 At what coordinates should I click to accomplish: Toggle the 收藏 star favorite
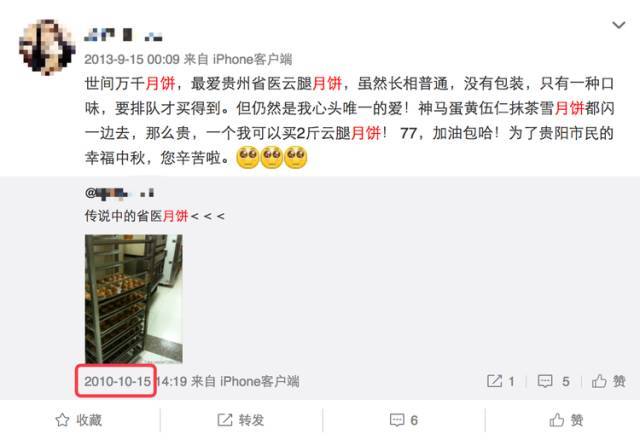[x=78, y=420]
